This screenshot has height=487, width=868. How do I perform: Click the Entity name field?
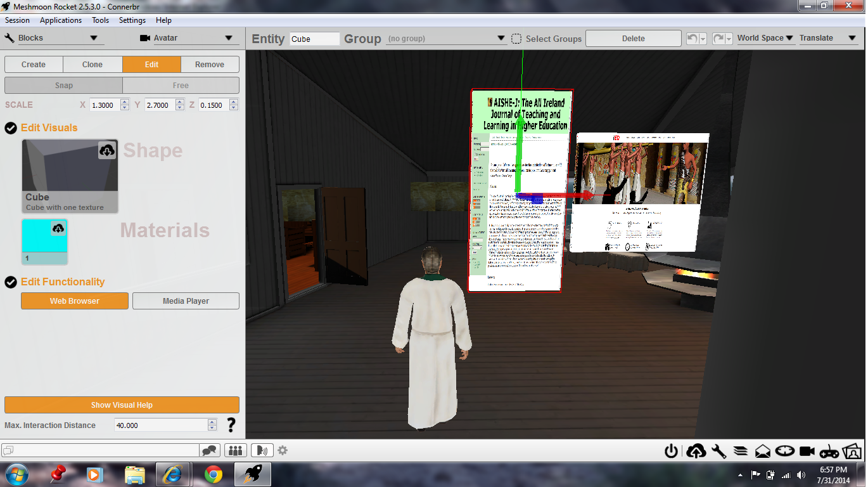coord(314,39)
